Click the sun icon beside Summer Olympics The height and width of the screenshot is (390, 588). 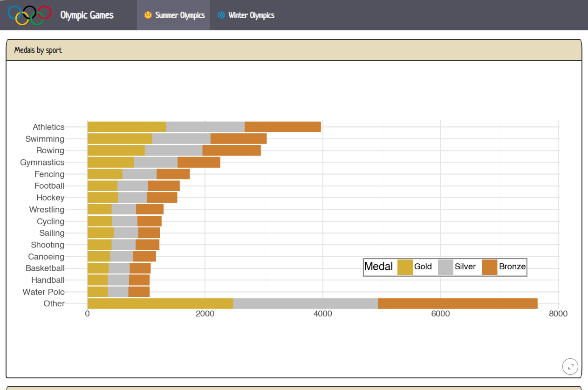coord(148,15)
